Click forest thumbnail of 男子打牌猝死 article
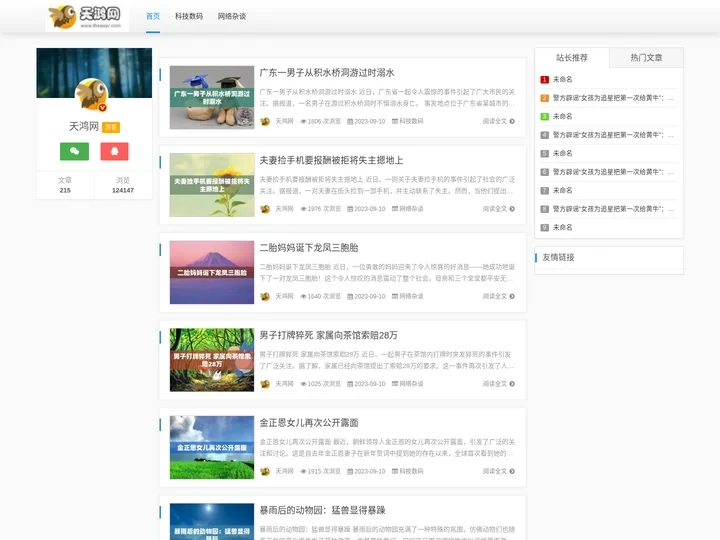 pos(212,360)
